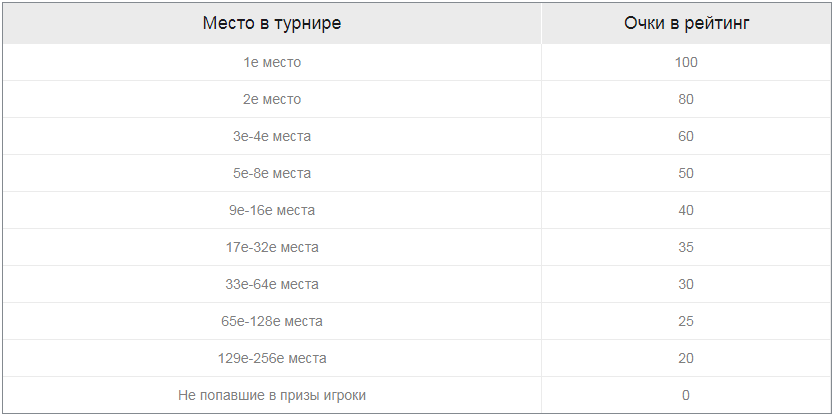Select the '9е-16е места' cell
The height and width of the screenshot is (417, 833).
click(272, 210)
